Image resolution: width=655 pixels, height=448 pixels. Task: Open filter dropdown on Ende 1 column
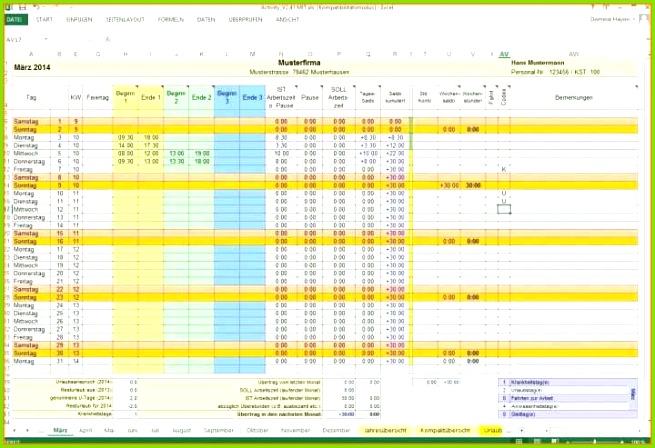[162, 87]
